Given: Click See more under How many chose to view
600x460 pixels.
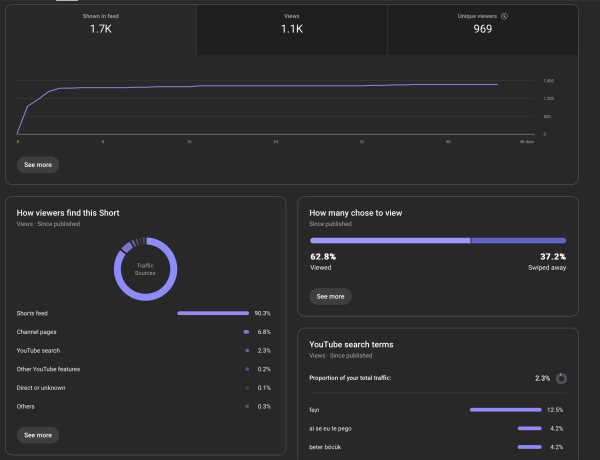Looking at the screenshot, I should pyautogui.click(x=330, y=296).
